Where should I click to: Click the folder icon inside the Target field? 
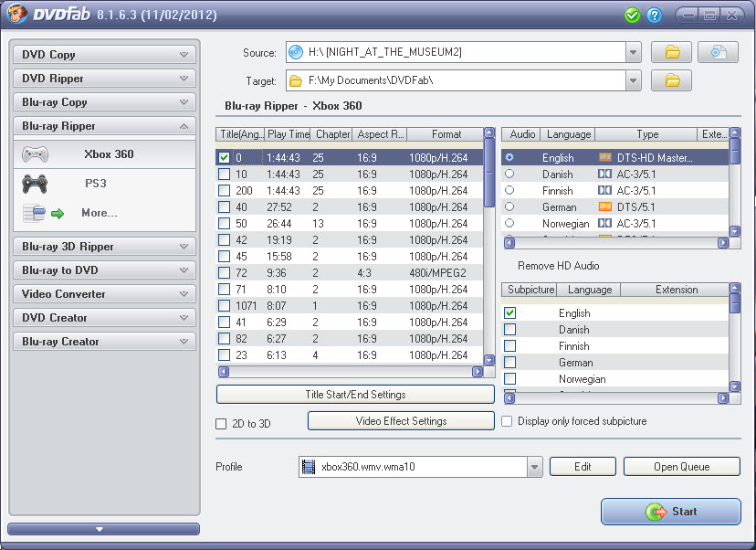tap(296, 80)
